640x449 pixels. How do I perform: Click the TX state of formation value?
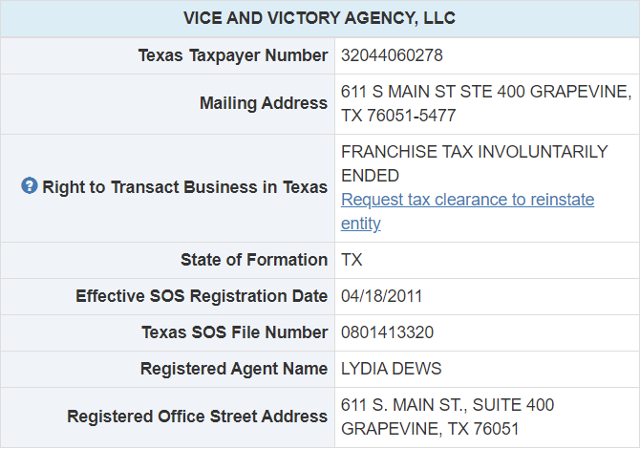(x=352, y=260)
